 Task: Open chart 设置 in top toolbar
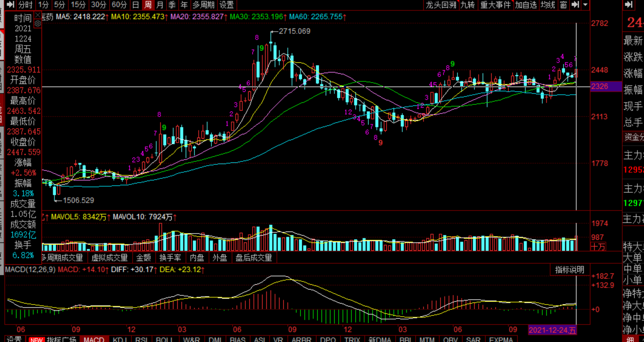click(x=227, y=5)
